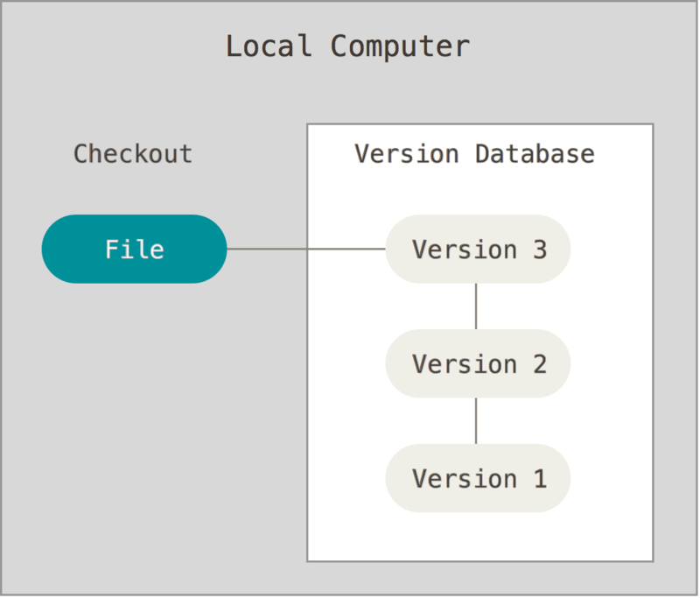
Task: Select the topmost node inside Version Database
Action: click(x=478, y=250)
